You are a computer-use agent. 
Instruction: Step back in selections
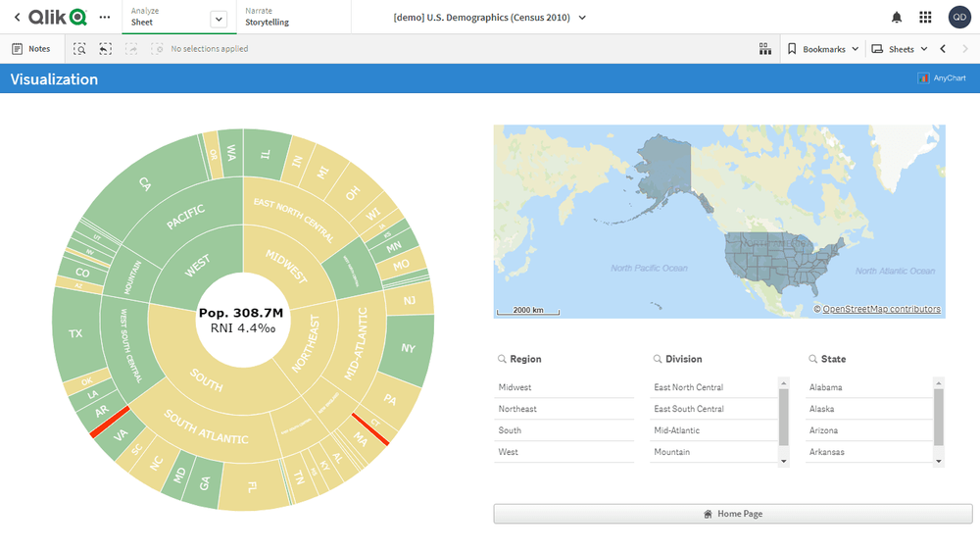tap(105, 49)
